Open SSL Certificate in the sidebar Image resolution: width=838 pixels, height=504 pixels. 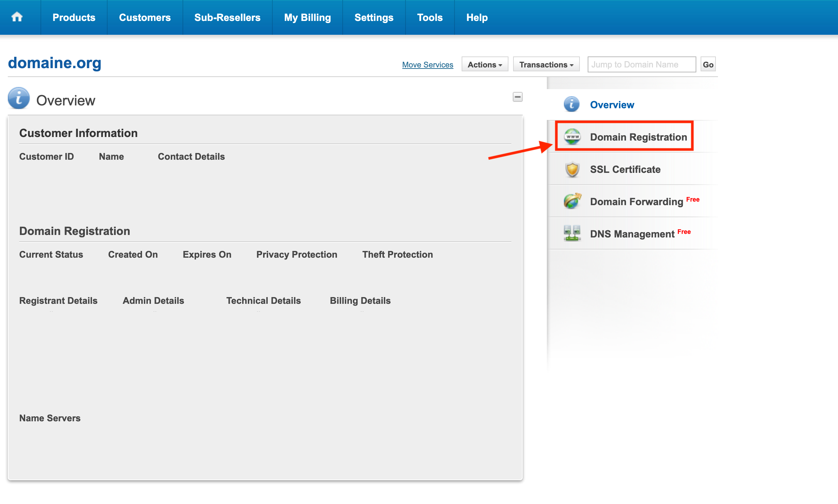(x=625, y=169)
